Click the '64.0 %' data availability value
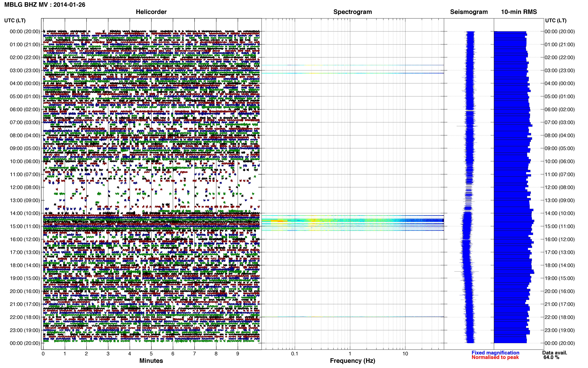The width and height of the screenshot is (588, 368). click(x=551, y=357)
